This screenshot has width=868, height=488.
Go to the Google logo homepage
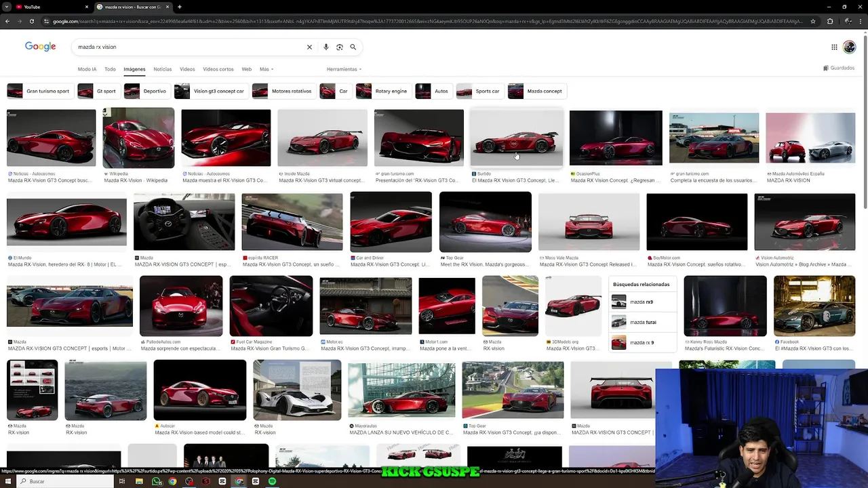(x=41, y=47)
